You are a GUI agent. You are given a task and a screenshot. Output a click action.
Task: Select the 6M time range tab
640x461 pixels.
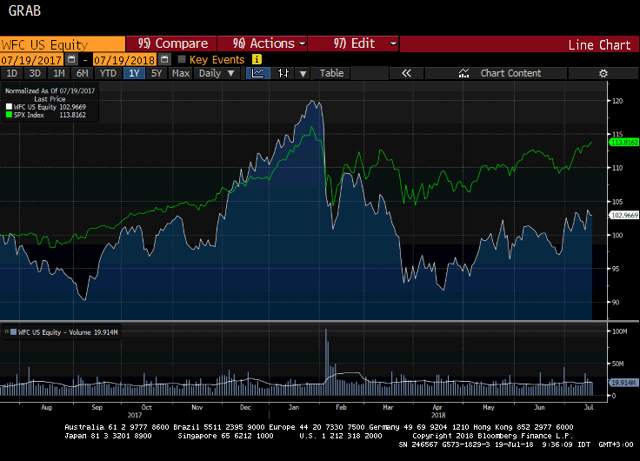[x=82, y=73]
